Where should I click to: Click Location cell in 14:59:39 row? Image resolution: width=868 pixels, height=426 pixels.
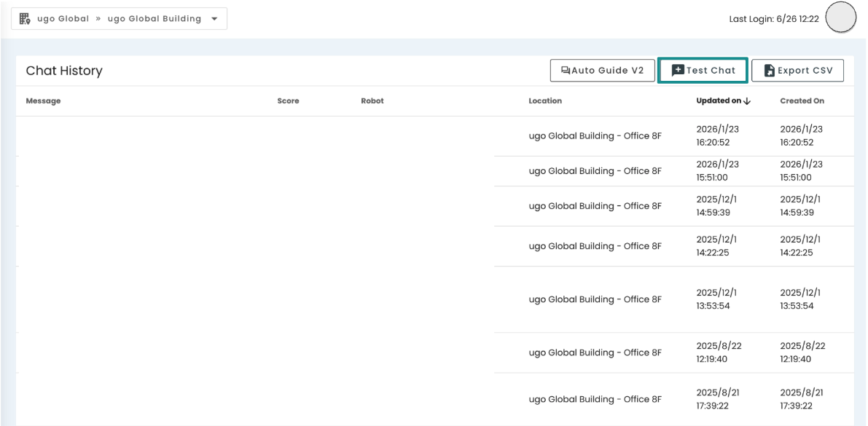pos(595,206)
